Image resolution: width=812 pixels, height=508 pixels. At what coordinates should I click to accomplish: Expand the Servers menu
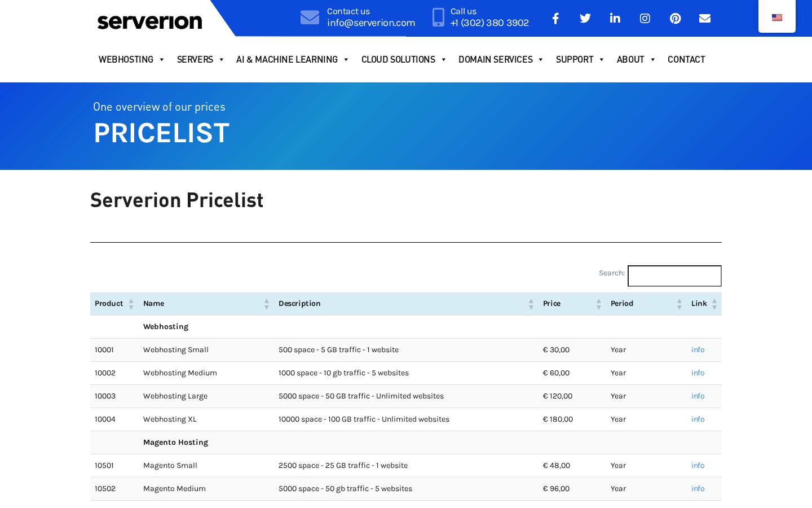coord(201,59)
